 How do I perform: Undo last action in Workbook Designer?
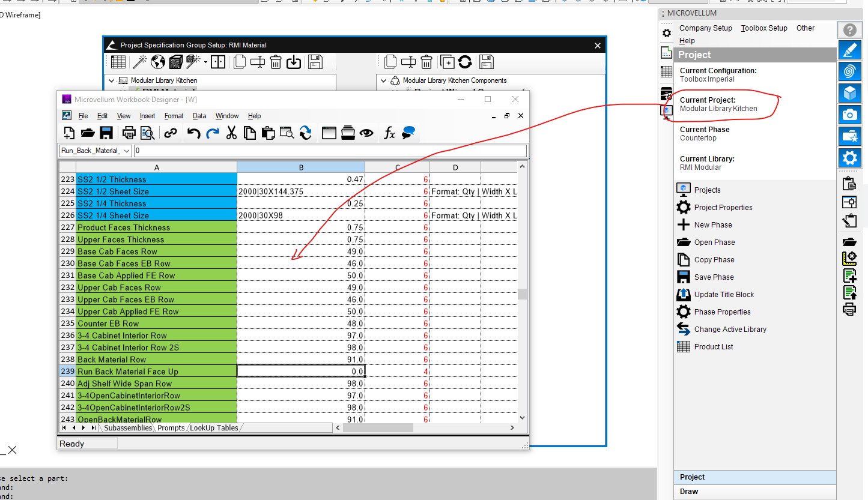pos(193,133)
